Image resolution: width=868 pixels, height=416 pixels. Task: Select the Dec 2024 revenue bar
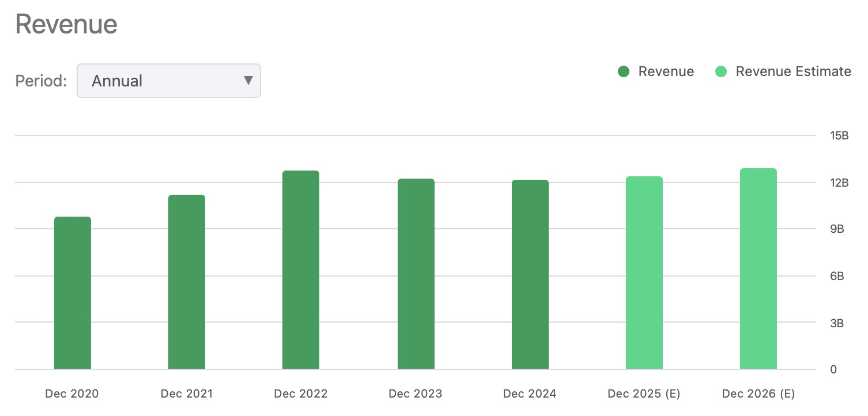point(530,274)
